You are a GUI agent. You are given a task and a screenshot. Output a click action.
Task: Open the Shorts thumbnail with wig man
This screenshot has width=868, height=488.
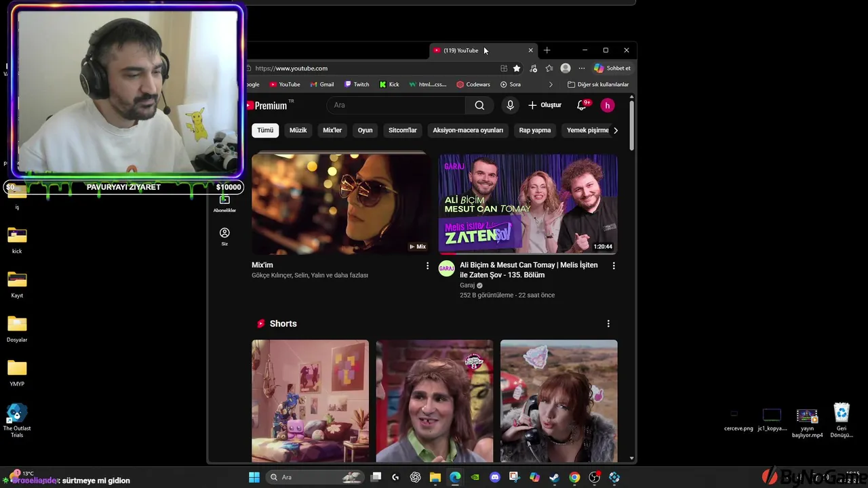[x=435, y=401]
